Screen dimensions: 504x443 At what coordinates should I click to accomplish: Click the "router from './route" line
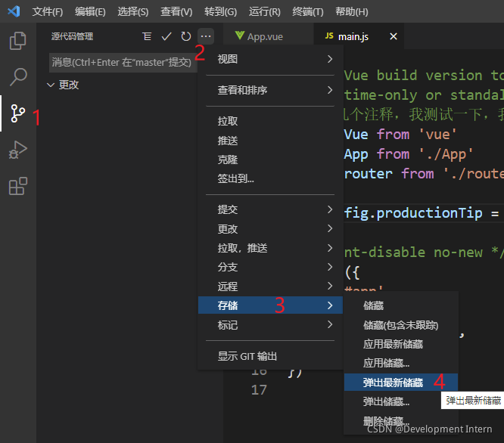[424, 174]
